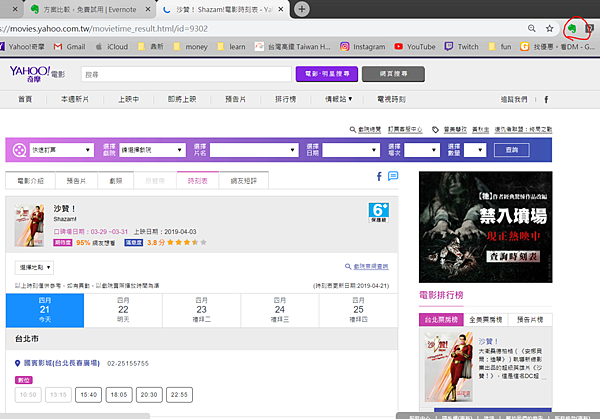Open the date dropdown in the booking bar
Viewport: 600px width, 419px height.
351,150
